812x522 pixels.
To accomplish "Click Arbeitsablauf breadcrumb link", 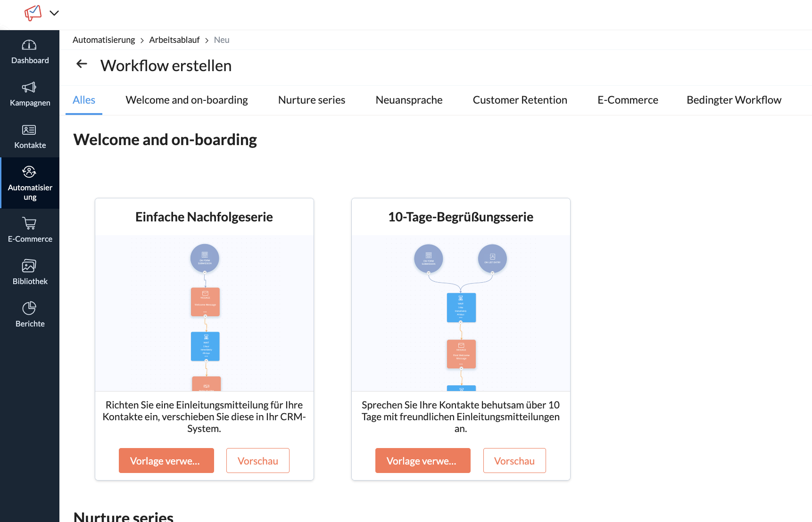I will point(174,40).
